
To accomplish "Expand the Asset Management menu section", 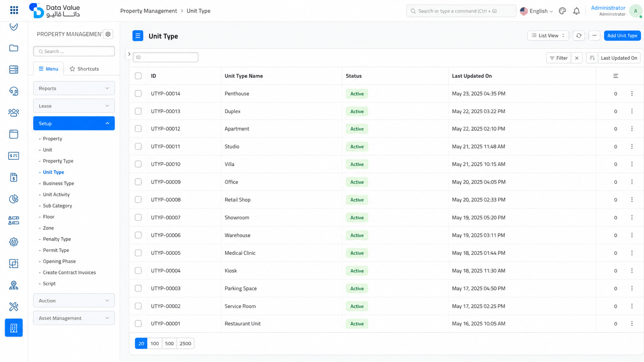I will [74, 318].
